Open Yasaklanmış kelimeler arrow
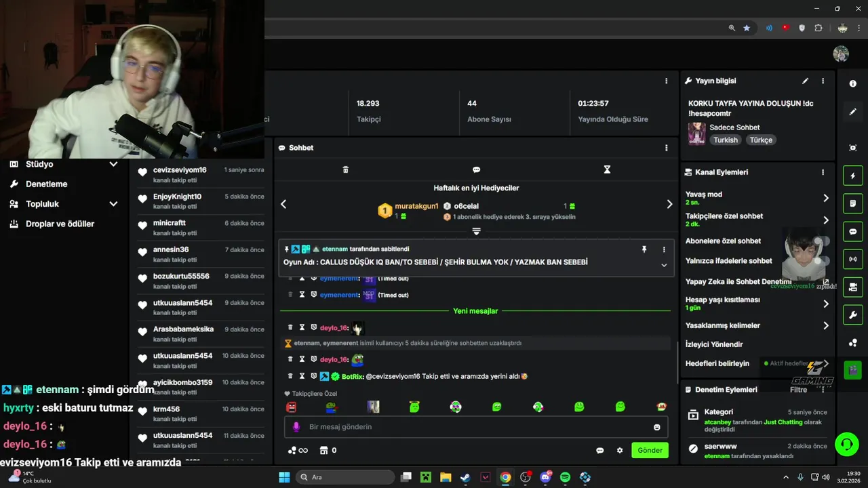 coord(826,326)
